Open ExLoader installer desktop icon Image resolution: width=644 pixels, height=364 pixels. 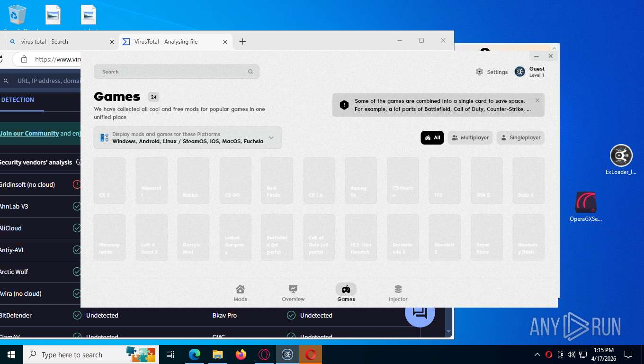pyautogui.click(x=621, y=160)
